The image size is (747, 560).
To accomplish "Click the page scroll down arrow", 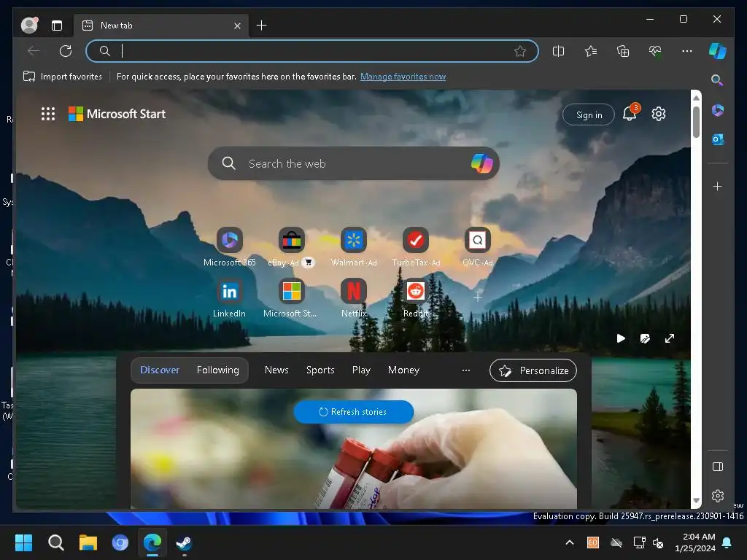I will coord(696,500).
